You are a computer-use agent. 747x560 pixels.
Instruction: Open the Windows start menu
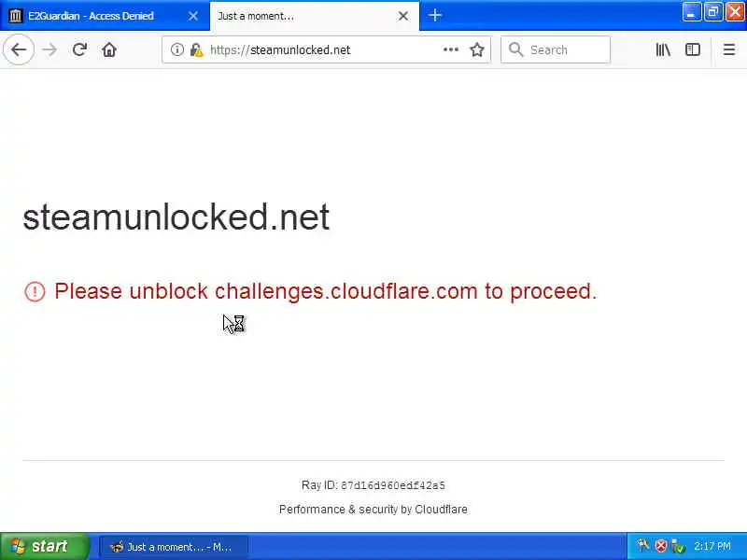[45, 546]
